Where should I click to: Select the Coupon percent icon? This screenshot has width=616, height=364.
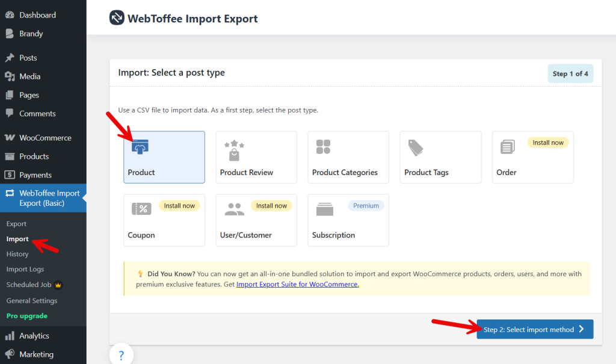pyautogui.click(x=141, y=209)
